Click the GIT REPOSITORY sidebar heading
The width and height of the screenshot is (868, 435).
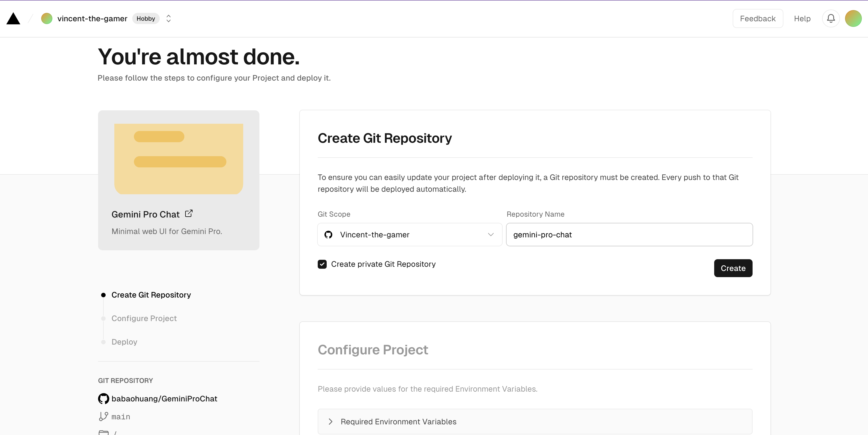tap(125, 381)
